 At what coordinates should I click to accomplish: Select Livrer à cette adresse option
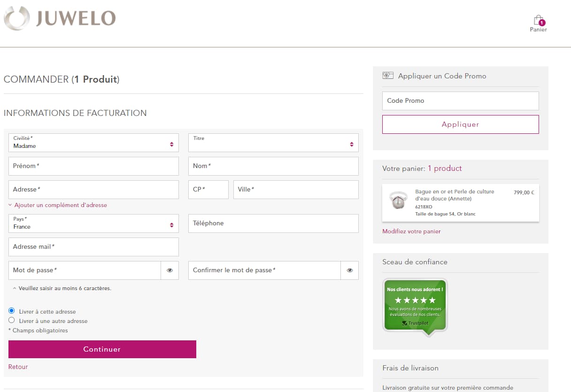click(12, 311)
